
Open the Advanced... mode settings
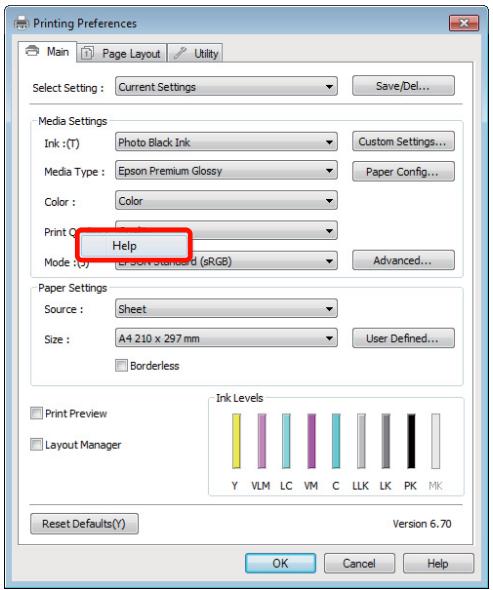(403, 260)
